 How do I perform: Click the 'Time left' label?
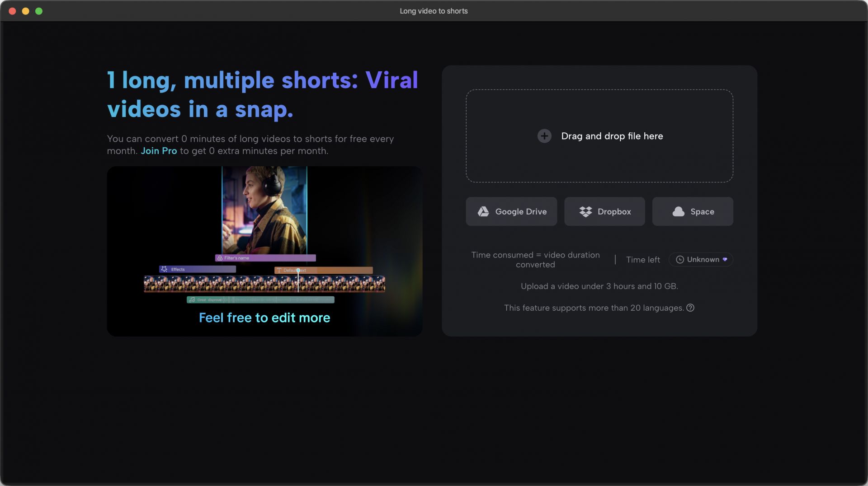pyautogui.click(x=642, y=260)
